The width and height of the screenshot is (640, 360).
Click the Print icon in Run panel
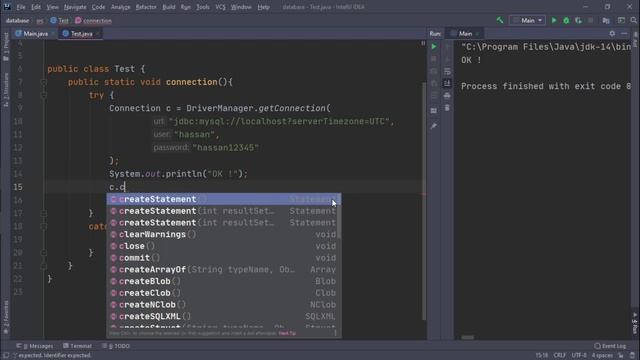447,96
